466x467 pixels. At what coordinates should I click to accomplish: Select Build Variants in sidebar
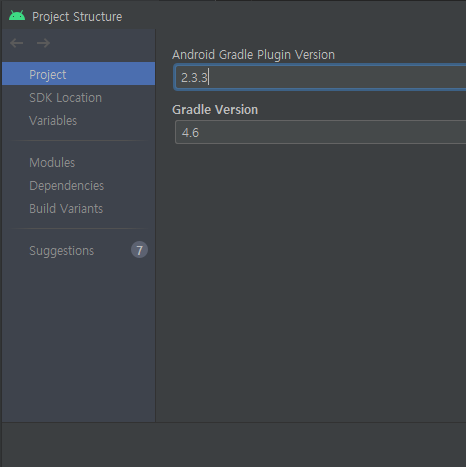point(79,209)
